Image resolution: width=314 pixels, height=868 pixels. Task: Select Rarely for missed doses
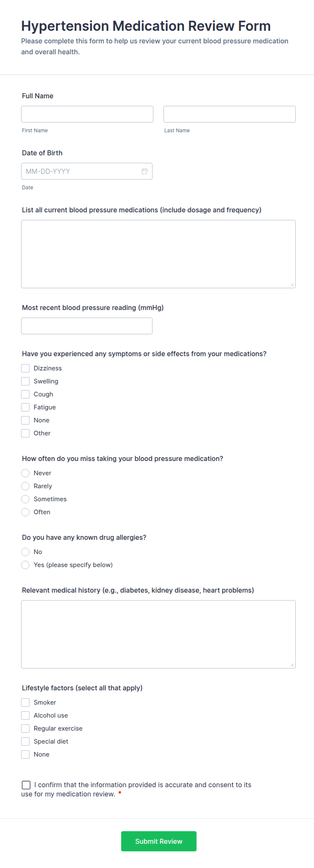click(25, 486)
